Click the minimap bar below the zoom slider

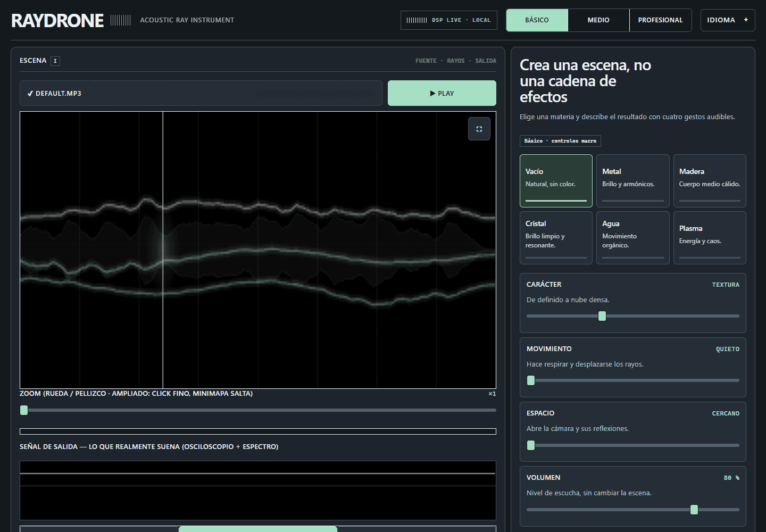258,431
